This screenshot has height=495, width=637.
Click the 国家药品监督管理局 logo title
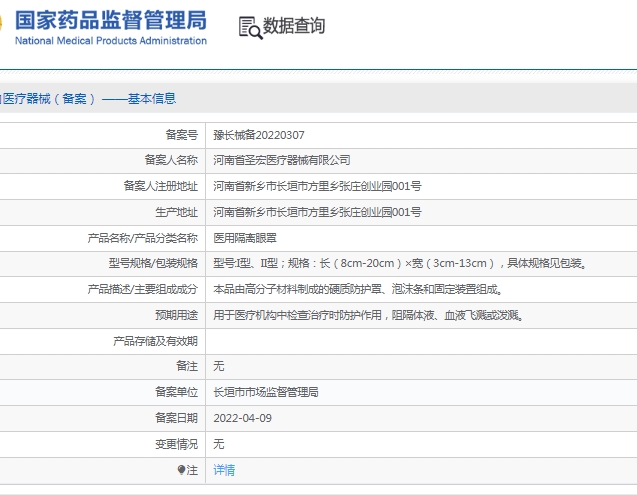tap(111, 21)
